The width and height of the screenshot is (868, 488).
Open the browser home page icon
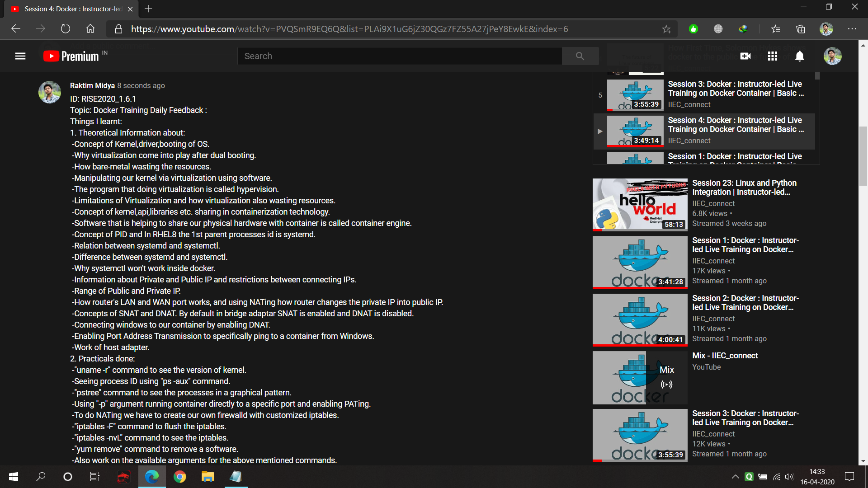coord(90,29)
